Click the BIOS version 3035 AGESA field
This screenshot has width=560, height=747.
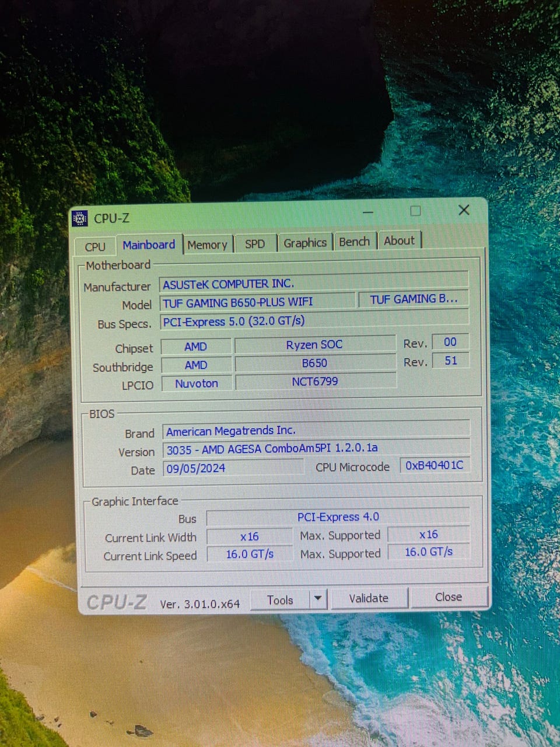point(317,448)
